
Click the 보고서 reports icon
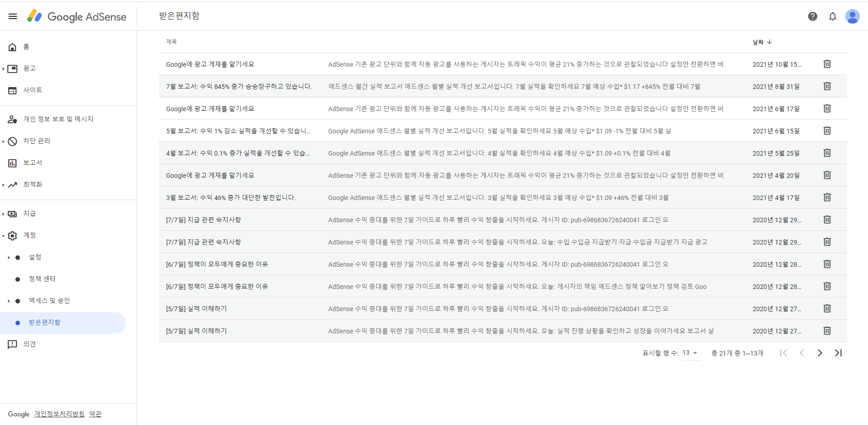[x=13, y=163]
